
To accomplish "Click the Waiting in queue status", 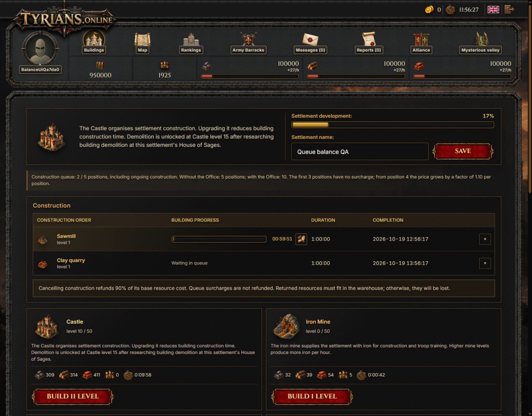I will click(189, 263).
